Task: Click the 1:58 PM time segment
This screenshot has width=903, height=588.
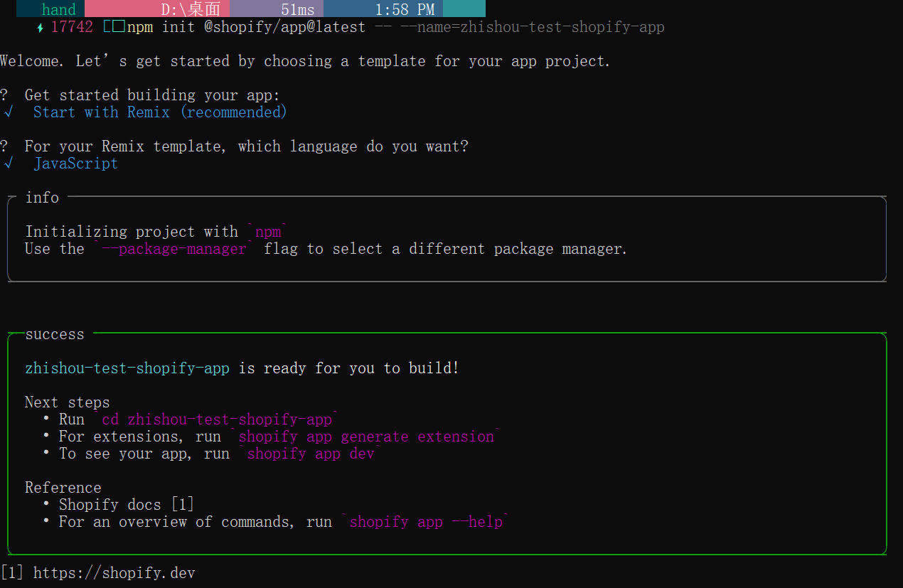Action: 383,9
